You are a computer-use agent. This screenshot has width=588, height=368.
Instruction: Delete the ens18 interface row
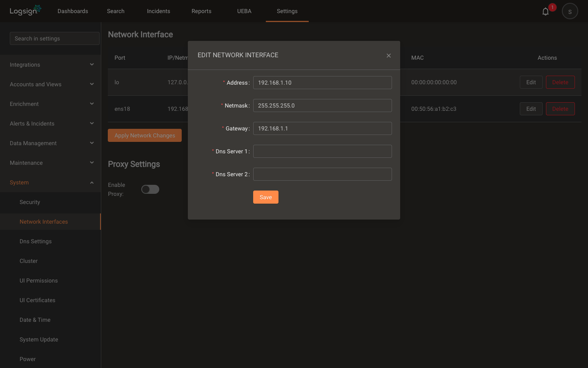(x=560, y=109)
